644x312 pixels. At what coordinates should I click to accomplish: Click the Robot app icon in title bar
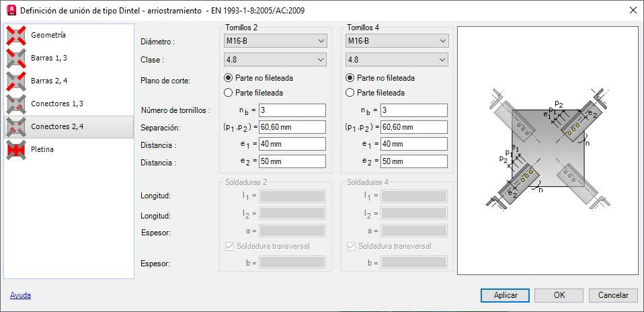pyautogui.click(x=12, y=10)
